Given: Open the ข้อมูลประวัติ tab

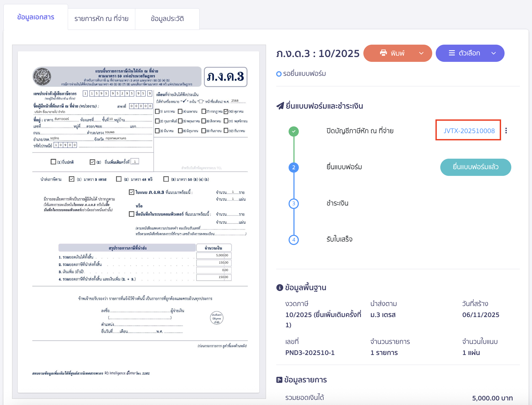Looking at the screenshot, I should pos(167,19).
